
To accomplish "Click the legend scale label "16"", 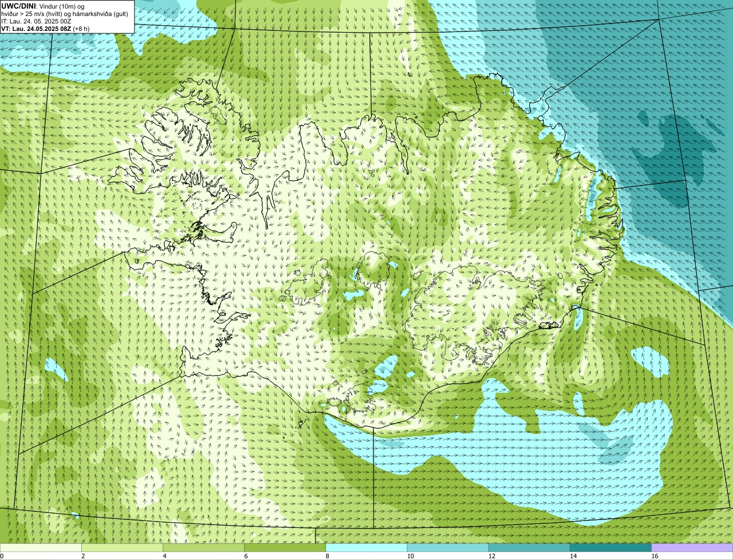I will coord(655,556).
